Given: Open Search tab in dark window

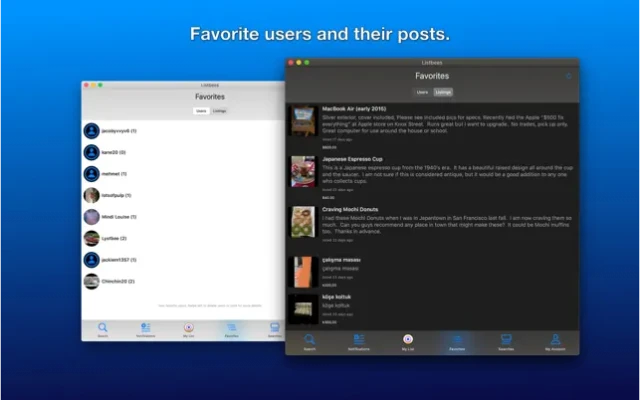Looking at the screenshot, I should [309, 341].
